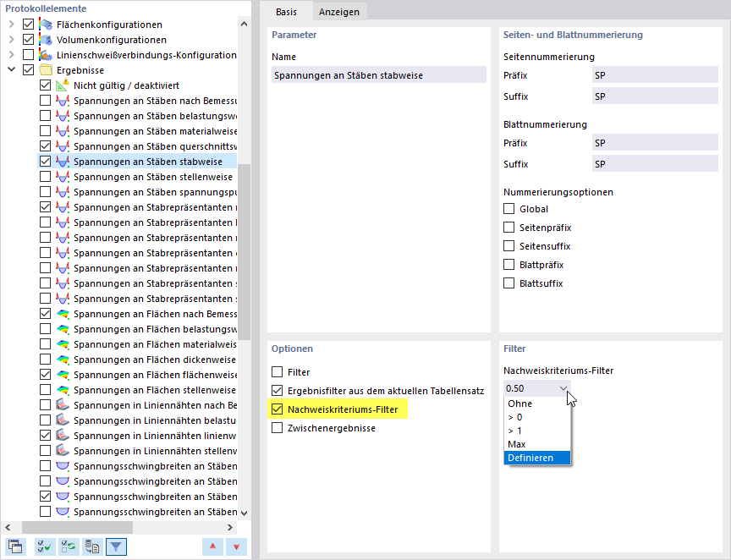The height and width of the screenshot is (560, 731).
Task: Check Spannungen an Stäben stellenweise checkbox
Action: tap(45, 177)
